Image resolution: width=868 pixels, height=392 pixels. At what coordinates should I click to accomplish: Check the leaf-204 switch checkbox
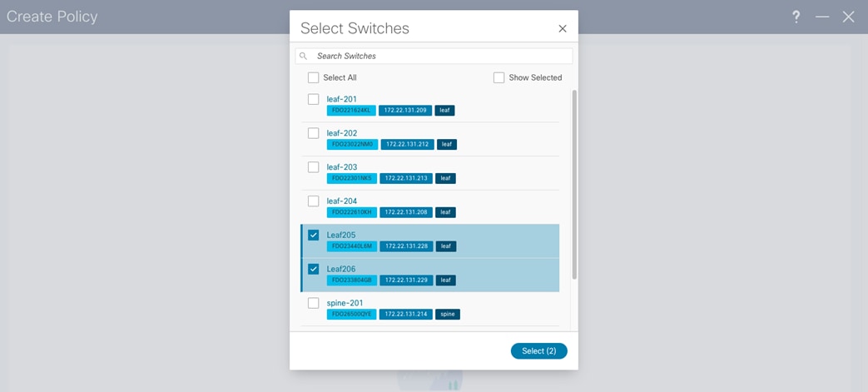313,201
